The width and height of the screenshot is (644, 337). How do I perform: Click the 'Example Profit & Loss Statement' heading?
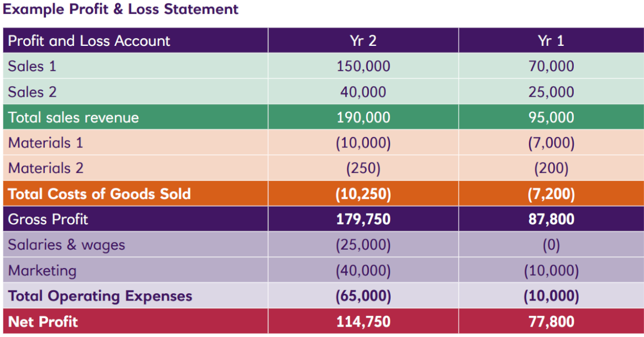click(121, 9)
